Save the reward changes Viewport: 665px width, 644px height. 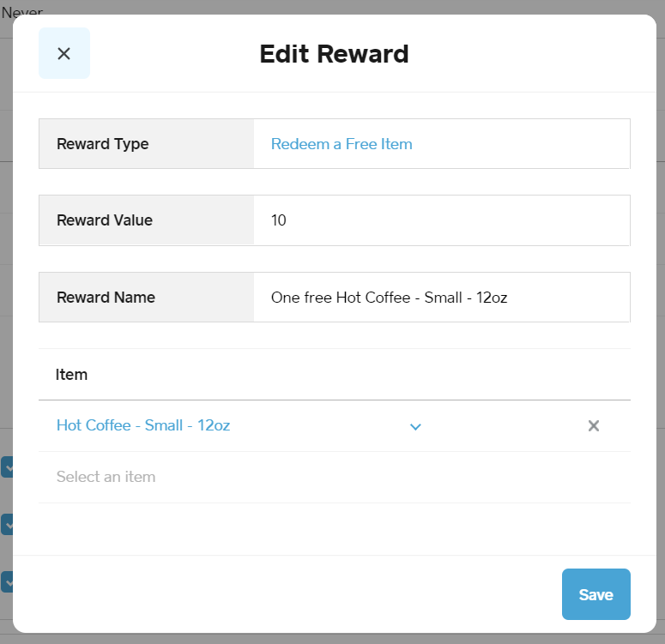[x=595, y=594]
